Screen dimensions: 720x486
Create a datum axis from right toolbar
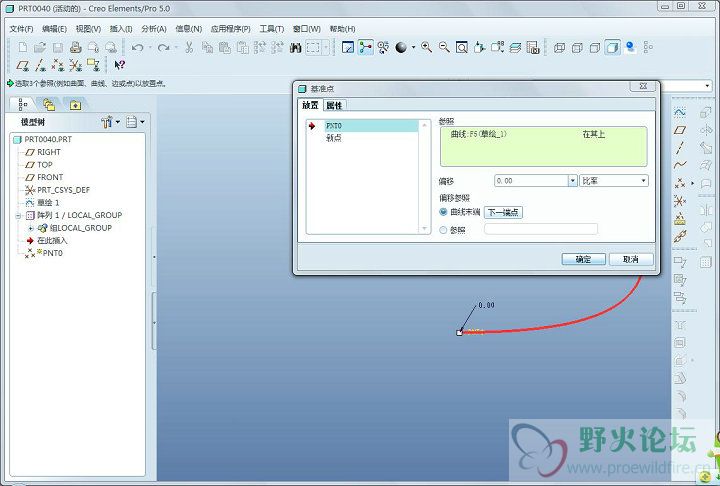[x=680, y=148]
